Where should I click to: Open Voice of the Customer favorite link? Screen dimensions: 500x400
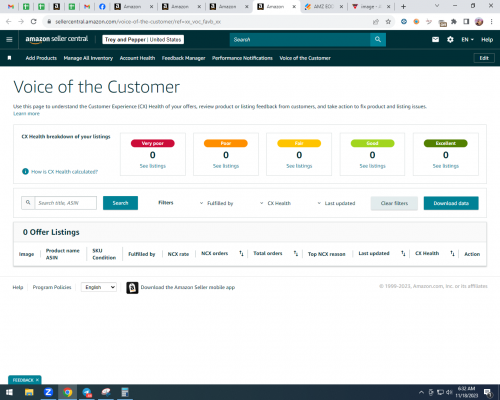click(x=305, y=58)
